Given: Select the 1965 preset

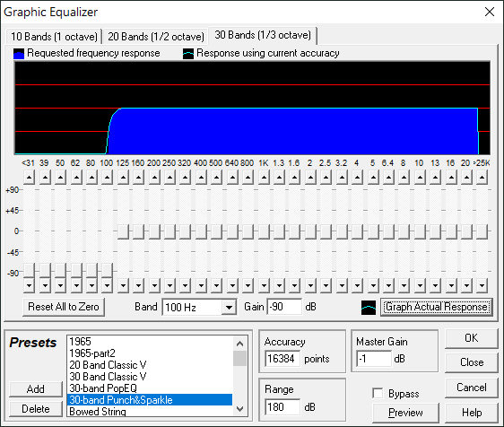Looking at the screenshot, I should coord(150,342).
